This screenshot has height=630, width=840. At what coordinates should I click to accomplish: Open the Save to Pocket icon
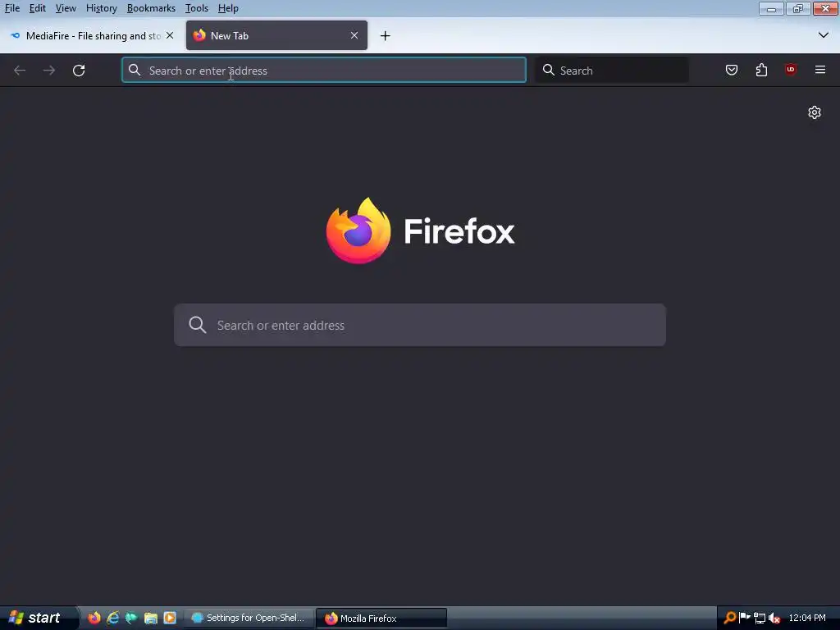pyautogui.click(x=731, y=70)
